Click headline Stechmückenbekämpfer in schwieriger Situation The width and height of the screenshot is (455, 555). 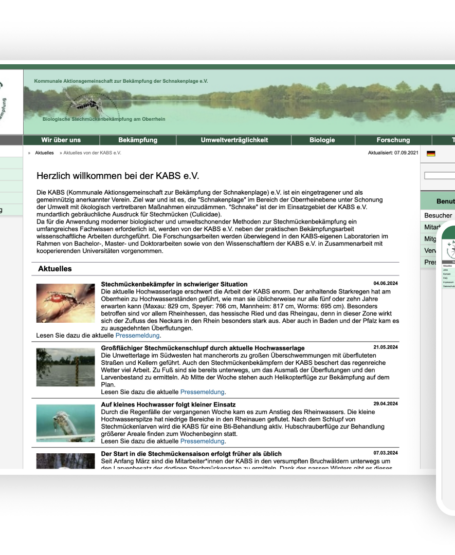[174, 284]
